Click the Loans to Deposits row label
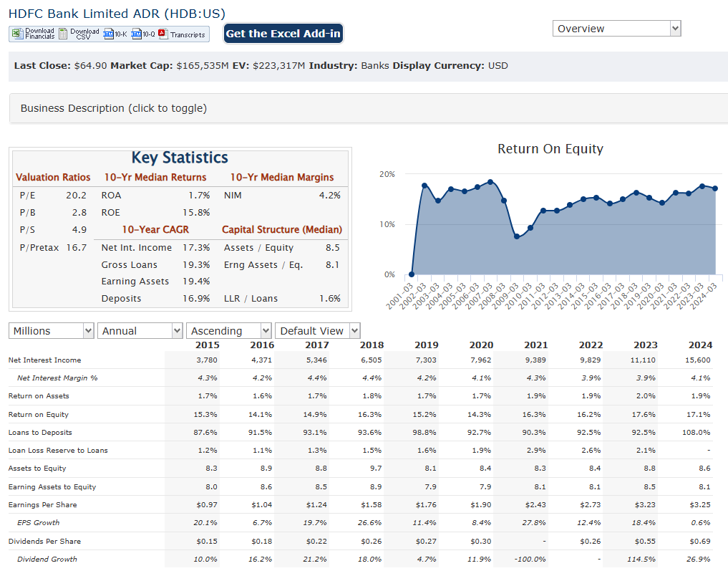This screenshot has width=728, height=576. click(x=40, y=433)
